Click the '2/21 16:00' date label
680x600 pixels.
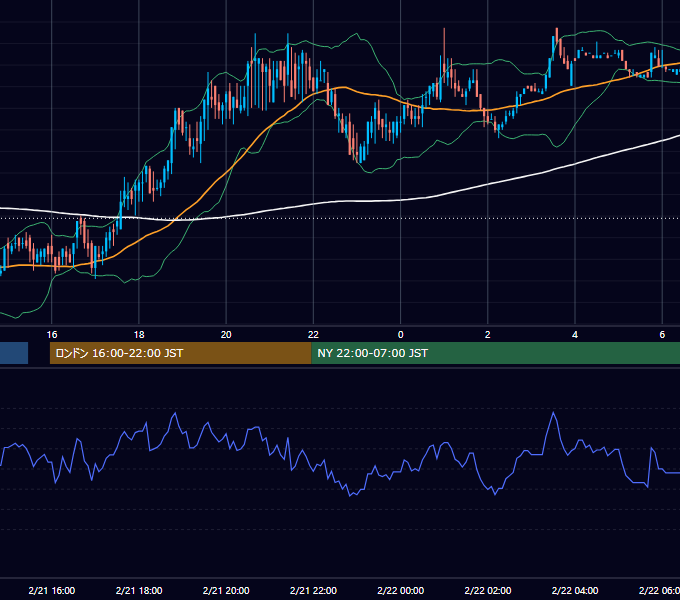click(x=52, y=590)
